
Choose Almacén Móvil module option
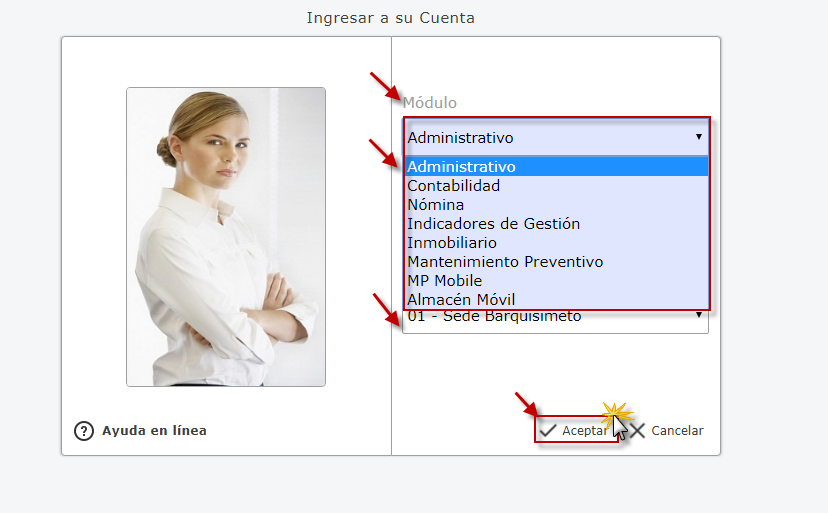[556, 300]
